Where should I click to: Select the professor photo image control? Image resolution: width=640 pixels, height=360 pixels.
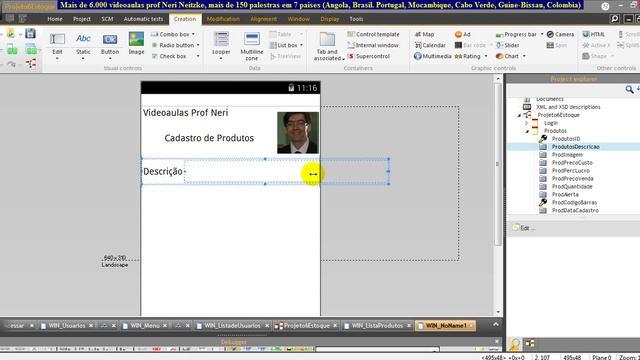(x=298, y=133)
